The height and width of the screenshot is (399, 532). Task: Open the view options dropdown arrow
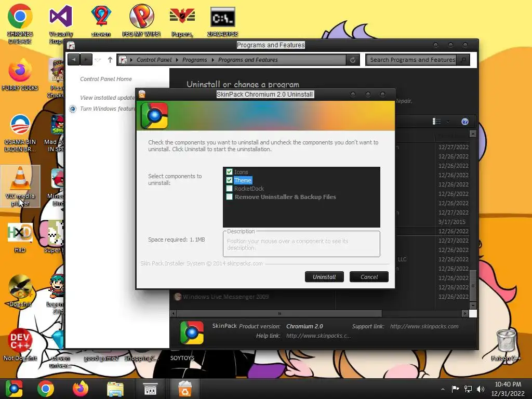point(448,122)
